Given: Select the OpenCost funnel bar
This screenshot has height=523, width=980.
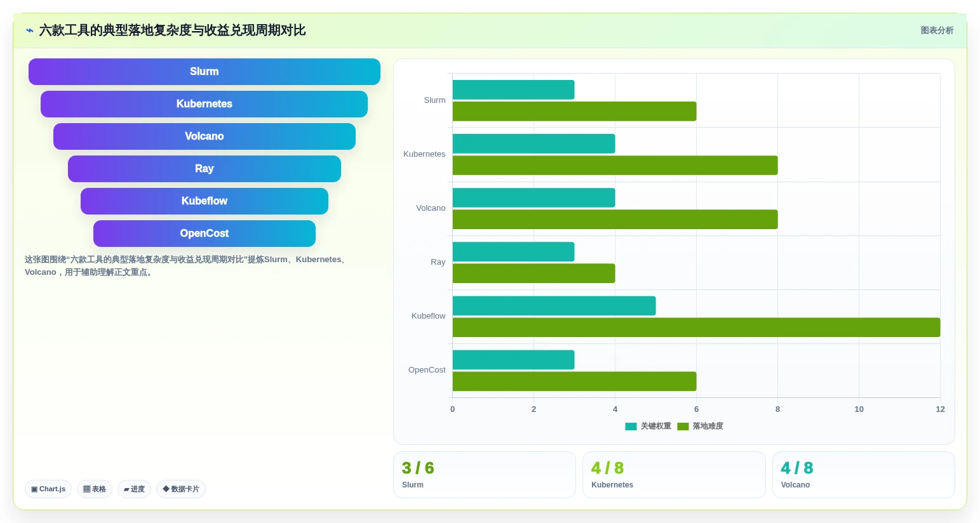Looking at the screenshot, I should click(x=205, y=234).
